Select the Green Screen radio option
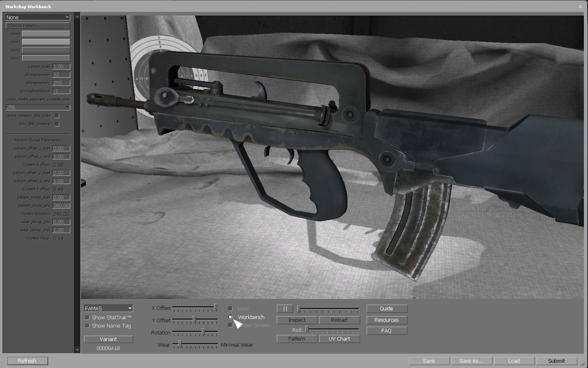 [x=230, y=325]
